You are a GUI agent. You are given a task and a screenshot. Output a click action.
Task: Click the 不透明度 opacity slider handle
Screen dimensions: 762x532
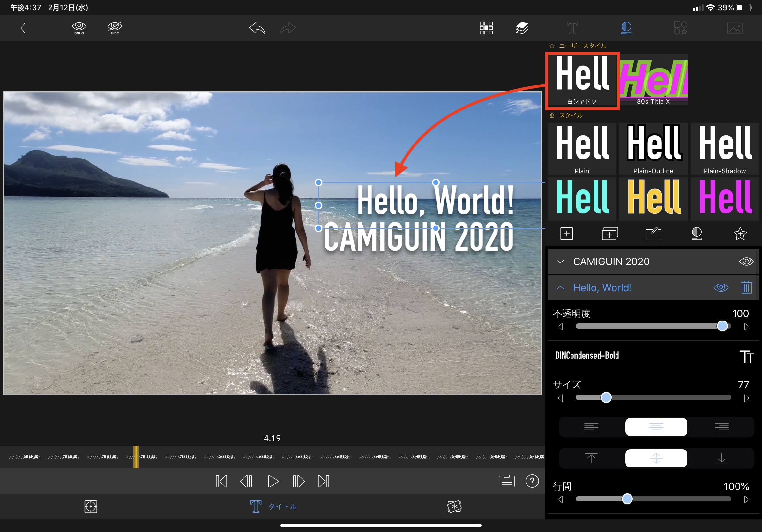pyautogui.click(x=722, y=326)
